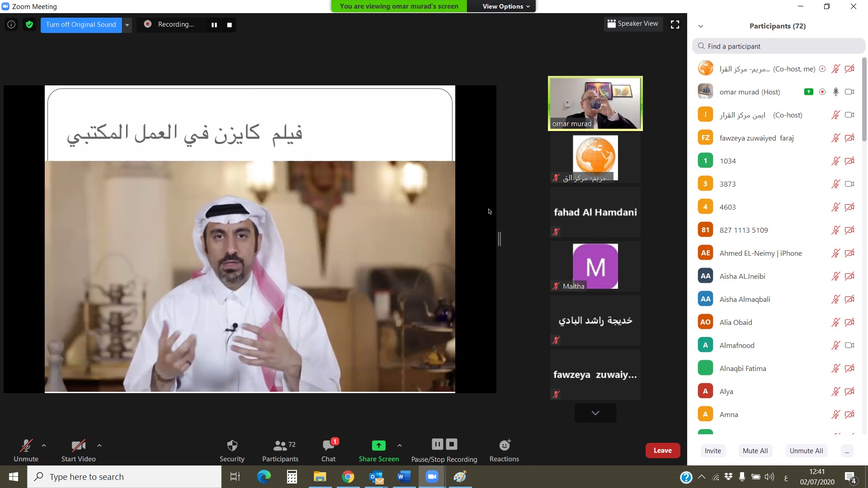The width and height of the screenshot is (868, 488).
Task: Show more participant video thumbnails below
Action: coord(595,413)
